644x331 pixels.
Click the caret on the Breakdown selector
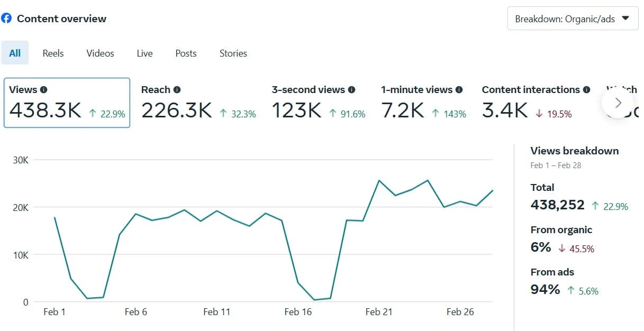[x=625, y=18]
